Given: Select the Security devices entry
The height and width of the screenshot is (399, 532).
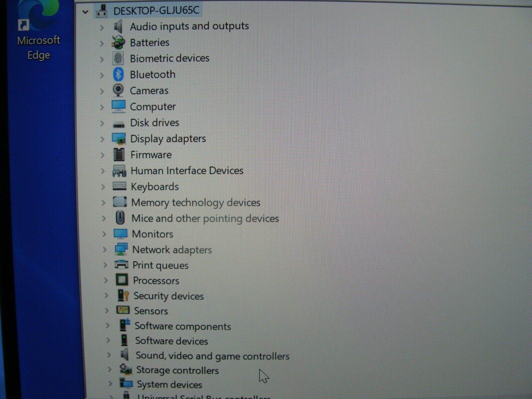Looking at the screenshot, I should (x=169, y=296).
